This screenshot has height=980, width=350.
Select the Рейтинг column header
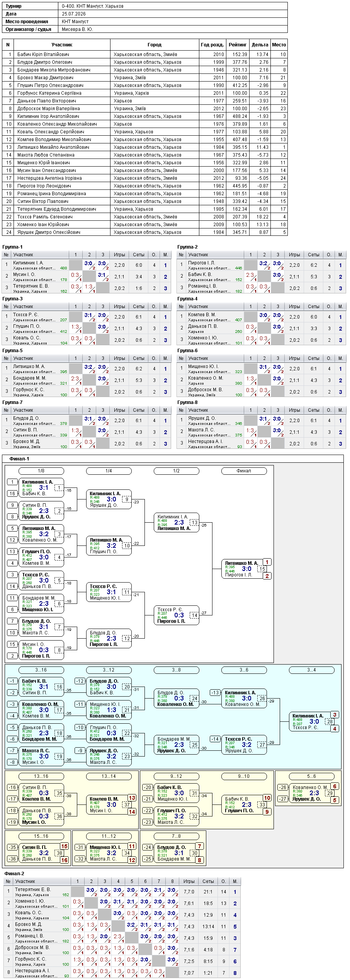pos(238,45)
